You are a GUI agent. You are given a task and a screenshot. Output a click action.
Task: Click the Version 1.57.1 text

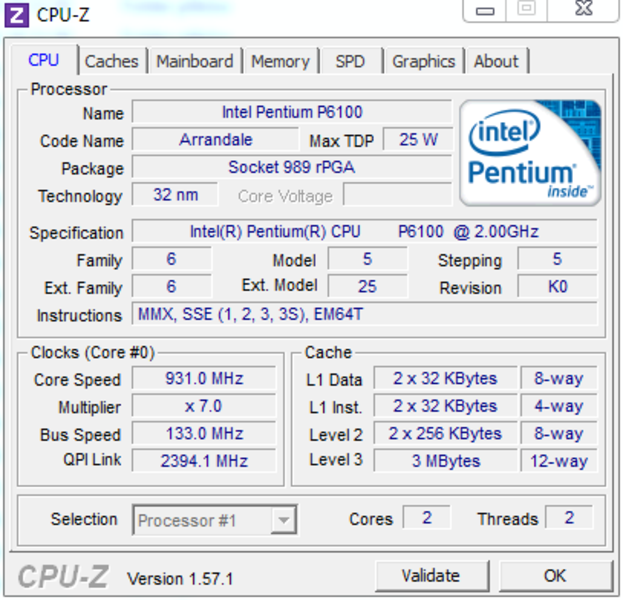coord(180,579)
